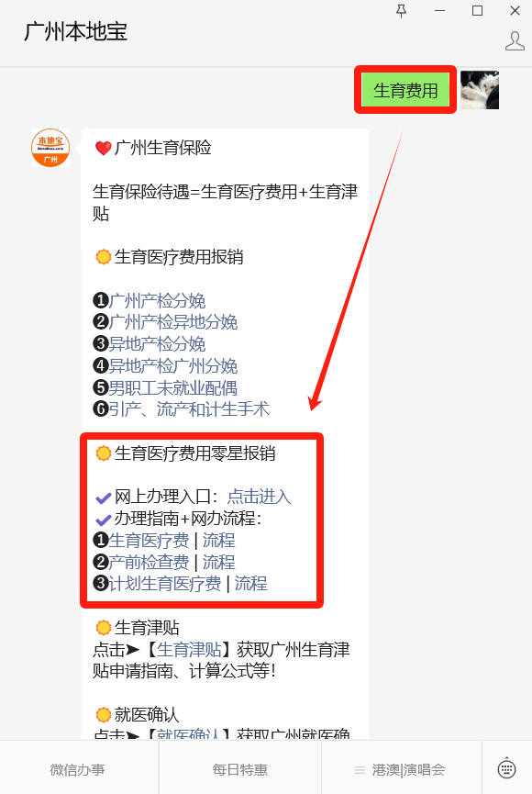Image resolution: width=532 pixels, height=794 pixels.
Task: Open the 流程 link beside 产前检查费
Action: (x=218, y=562)
